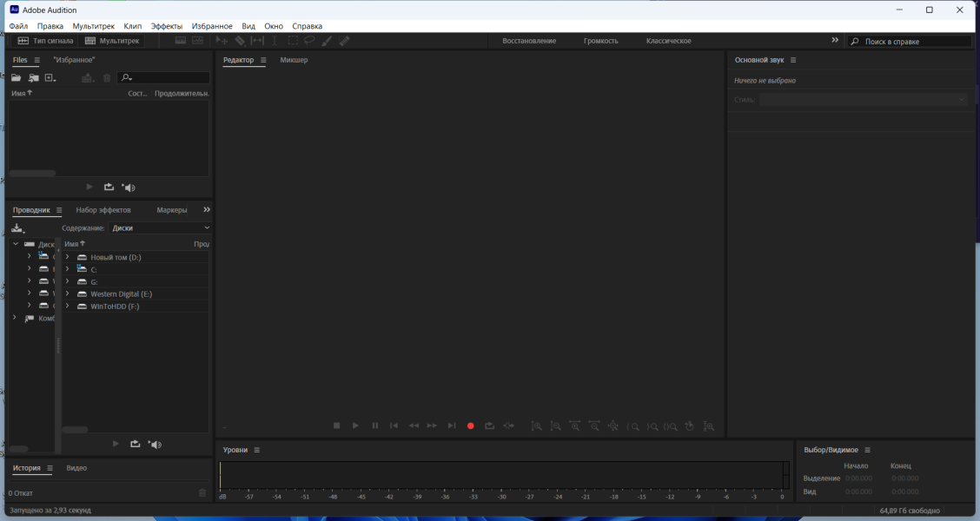This screenshot has height=521, width=980.
Task: Expand WinToHDD (F:) drive
Action: click(x=68, y=307)
